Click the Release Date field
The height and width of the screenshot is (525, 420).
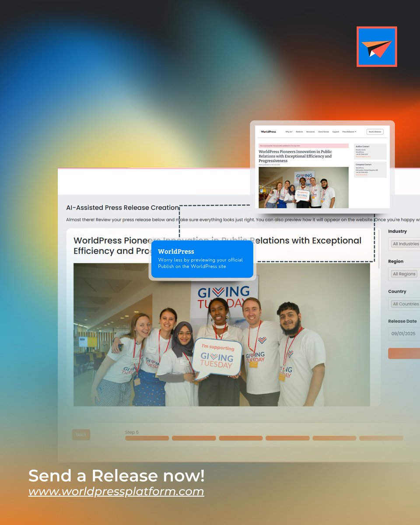(405, 334)
